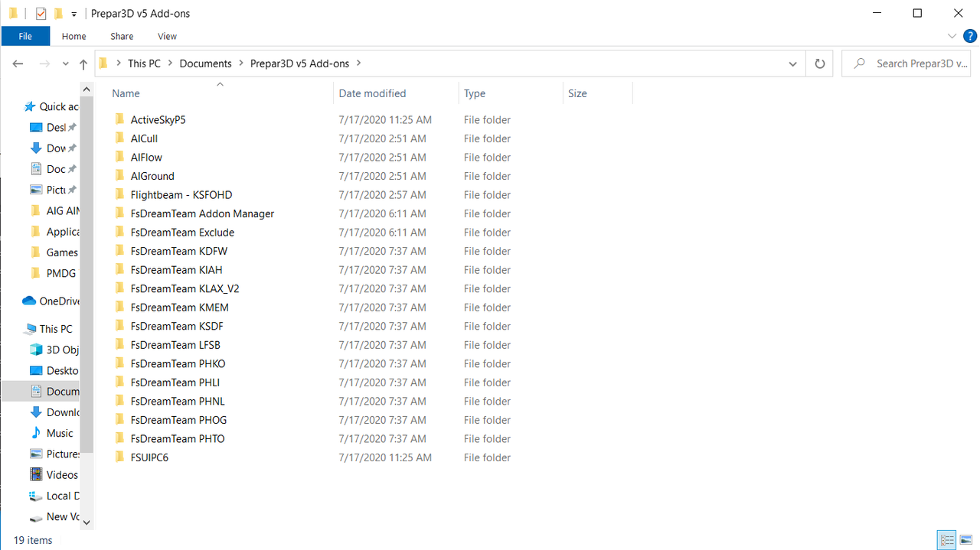Image resolution: width=980 pixels, height=550 pixels.
Task: Open Videos in the navigation pane
Action: (54, 475)
